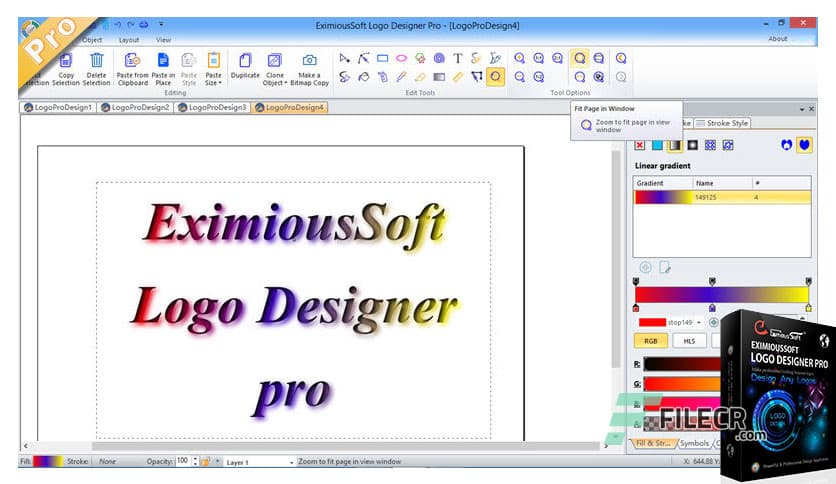Choose Linear gradient fill type
Screen dimensions: 836x484
tap(675, 145)
